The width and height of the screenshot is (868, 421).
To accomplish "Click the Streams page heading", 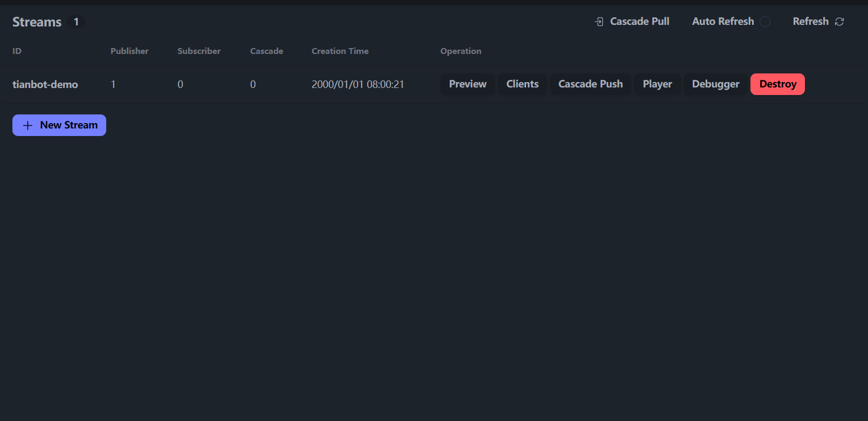I will pyautogui.click(x=37, y=22).
